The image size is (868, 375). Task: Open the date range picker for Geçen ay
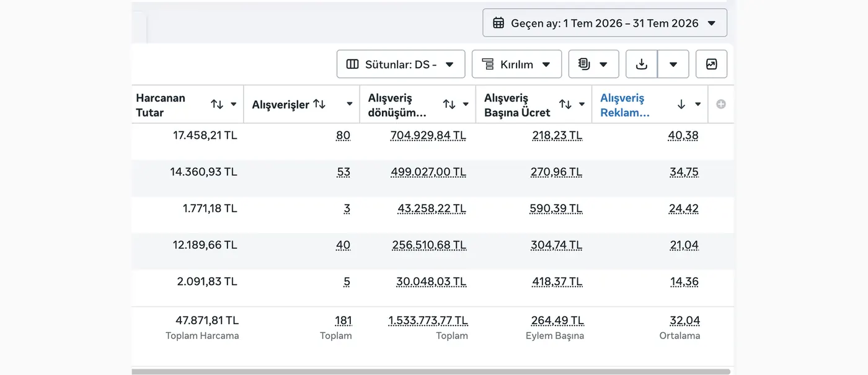pyautogui.click(x=604, y=23)
